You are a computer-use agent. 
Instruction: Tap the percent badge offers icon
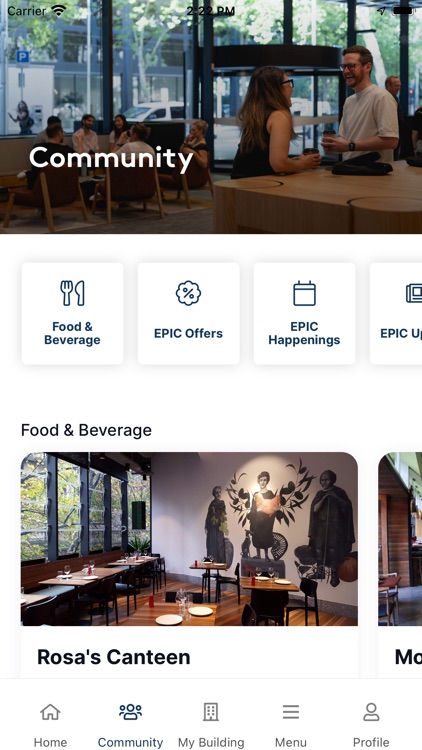point(189,293)
